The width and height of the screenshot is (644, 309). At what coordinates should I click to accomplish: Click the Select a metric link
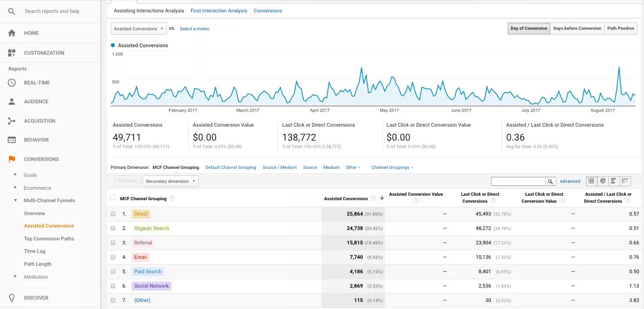coord(195,29)
